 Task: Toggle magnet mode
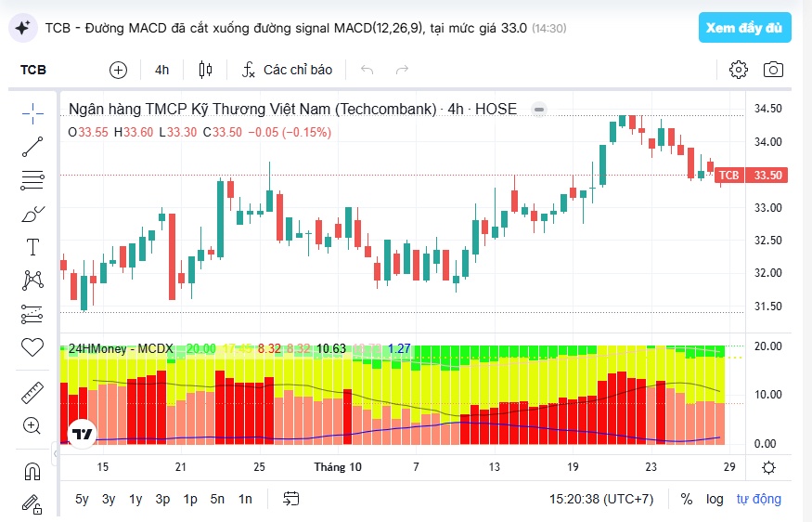coord(32,472)
